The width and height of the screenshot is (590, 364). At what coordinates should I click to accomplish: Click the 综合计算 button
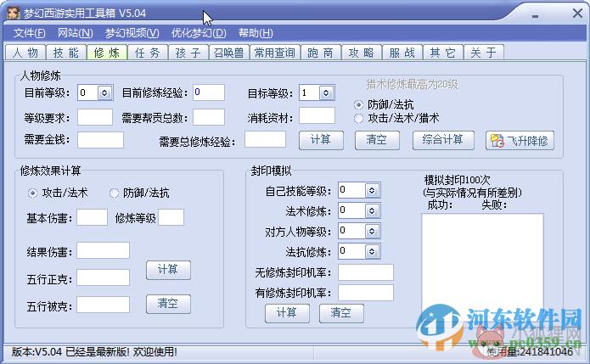[x=443, y=140]
